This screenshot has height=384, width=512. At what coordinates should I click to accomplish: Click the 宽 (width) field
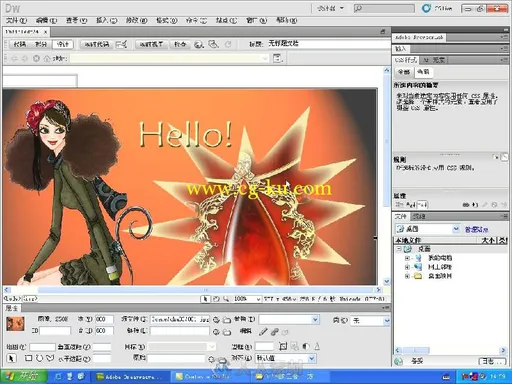point(104,319)
